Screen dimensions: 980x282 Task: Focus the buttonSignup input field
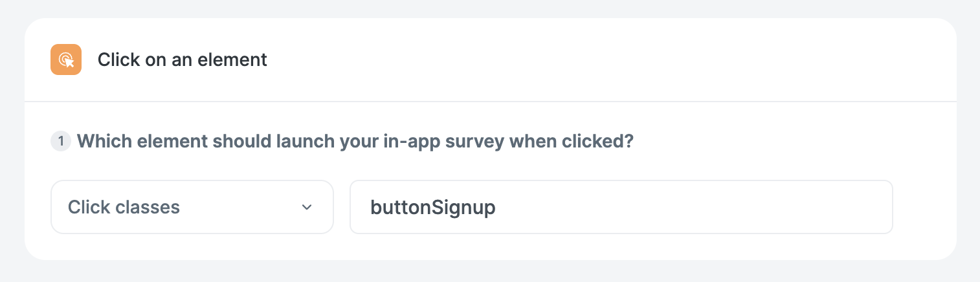click(x=621, y=207)
